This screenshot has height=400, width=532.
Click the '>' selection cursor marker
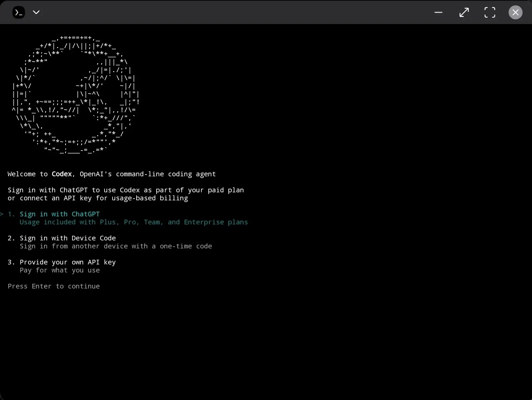coord(2,214)
